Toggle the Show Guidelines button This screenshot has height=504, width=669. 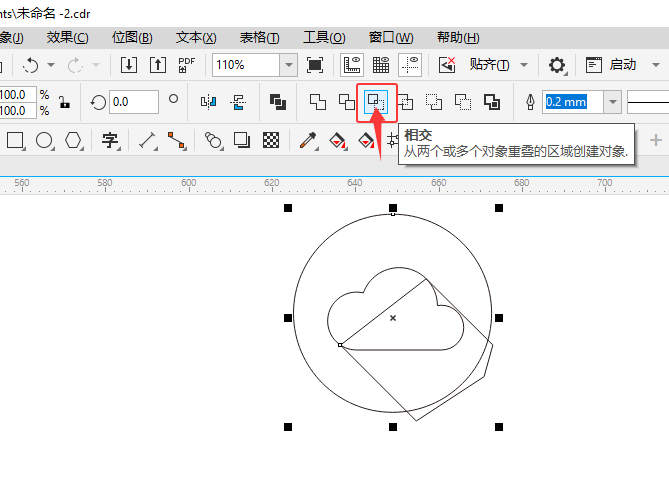tap(410, 65)
